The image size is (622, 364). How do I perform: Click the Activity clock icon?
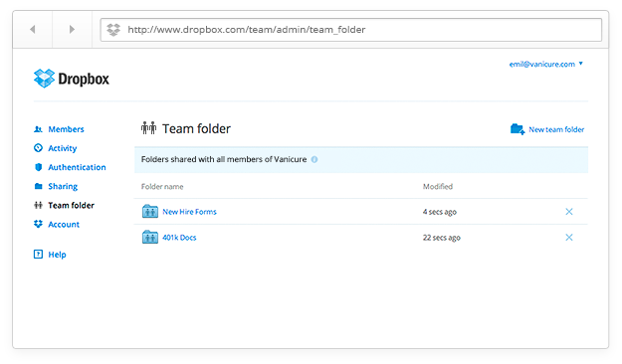[x=38, y=148]
